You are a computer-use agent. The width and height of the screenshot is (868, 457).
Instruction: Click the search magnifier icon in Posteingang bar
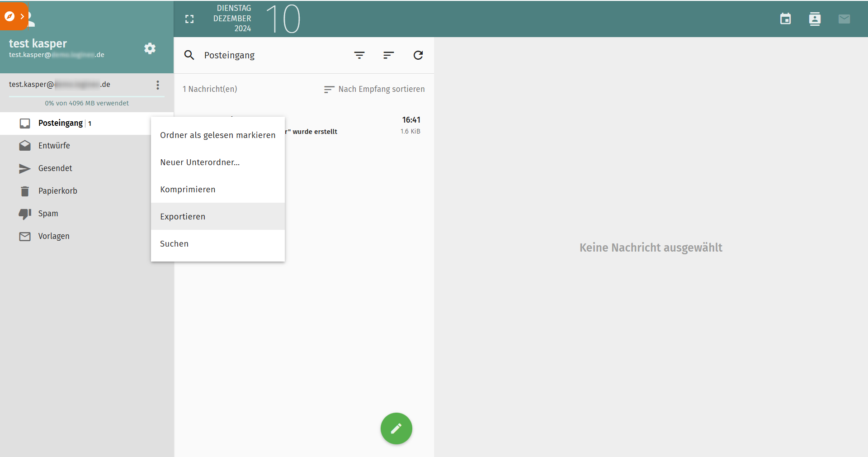point(189,55)
